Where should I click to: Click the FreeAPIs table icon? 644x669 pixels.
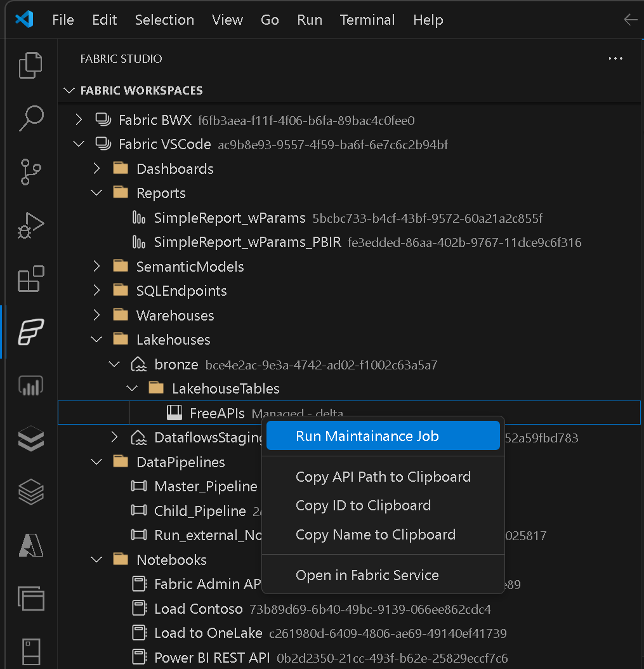pyautogui.click(x=174, y=413)
